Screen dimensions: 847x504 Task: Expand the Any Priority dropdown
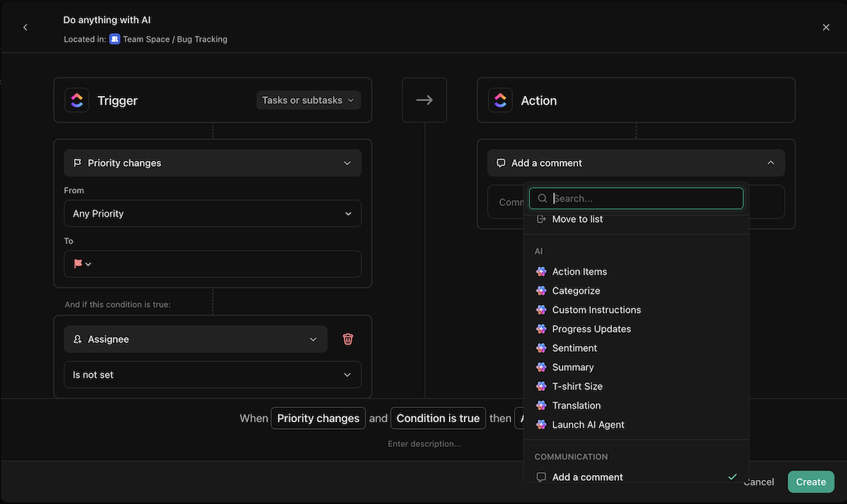212,213
